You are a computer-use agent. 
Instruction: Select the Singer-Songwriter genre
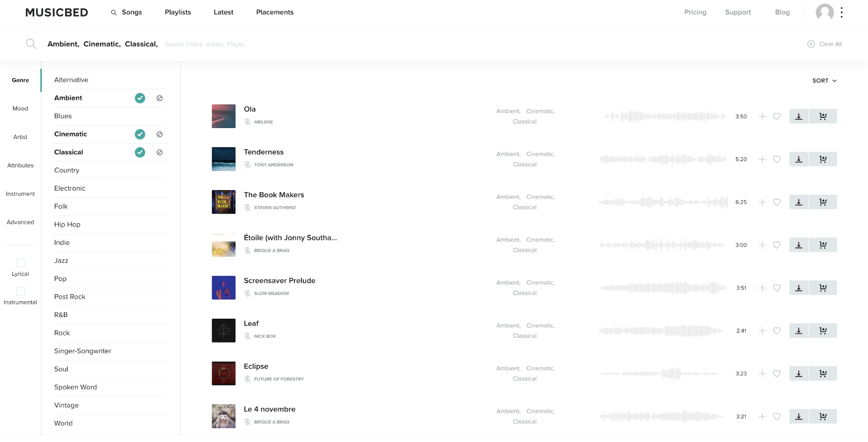110,351
